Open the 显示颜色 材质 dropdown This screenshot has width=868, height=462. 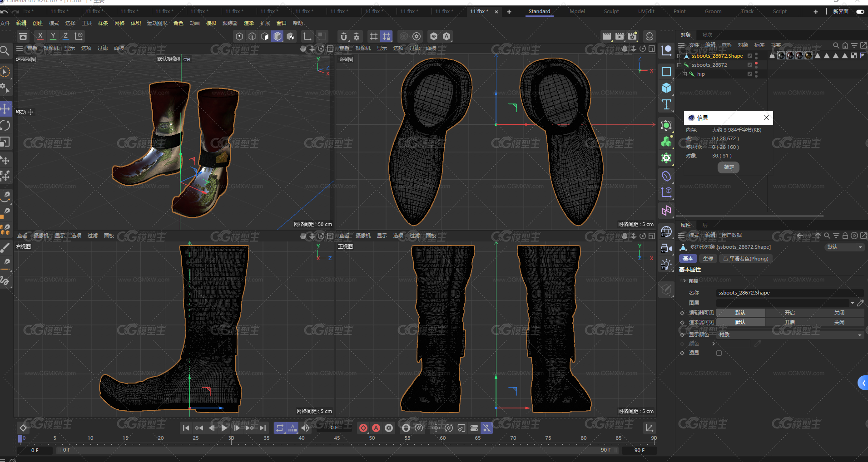click(x=790, y=334)
